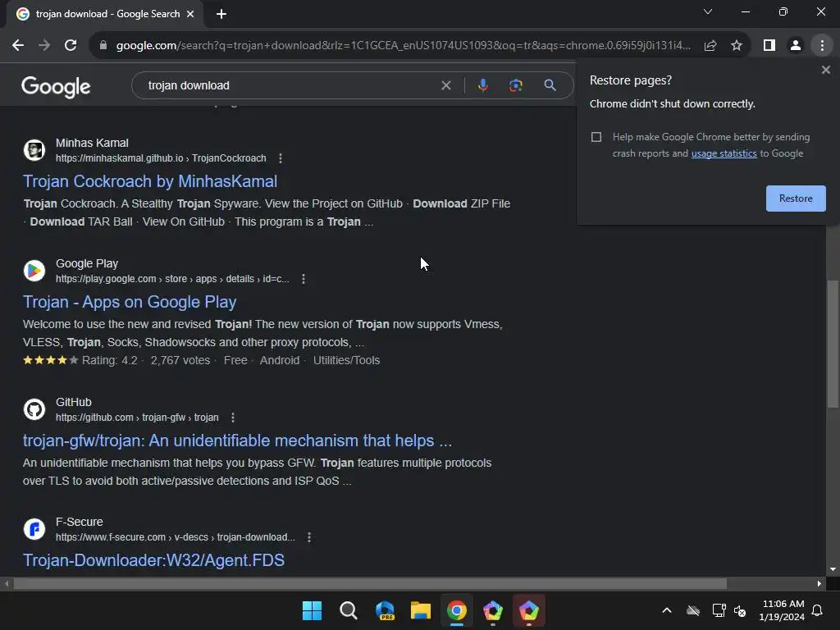Screen dimensions: 840x630
Task: Click the browser forward arrow
Action: point(44,46)
